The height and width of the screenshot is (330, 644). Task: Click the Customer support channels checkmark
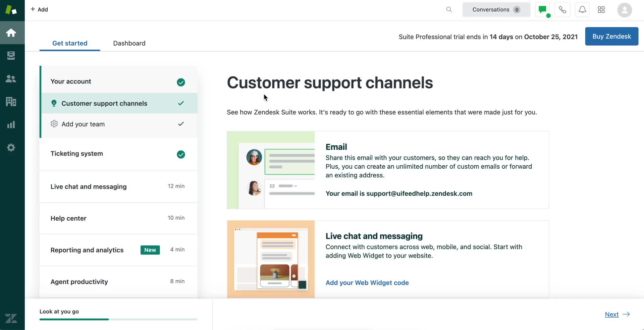coord(181,103)
